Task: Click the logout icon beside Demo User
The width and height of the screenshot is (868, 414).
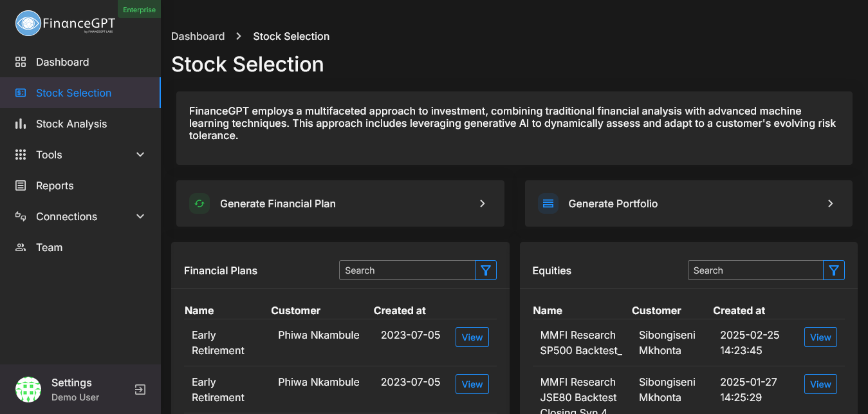Action: (140, 390)
